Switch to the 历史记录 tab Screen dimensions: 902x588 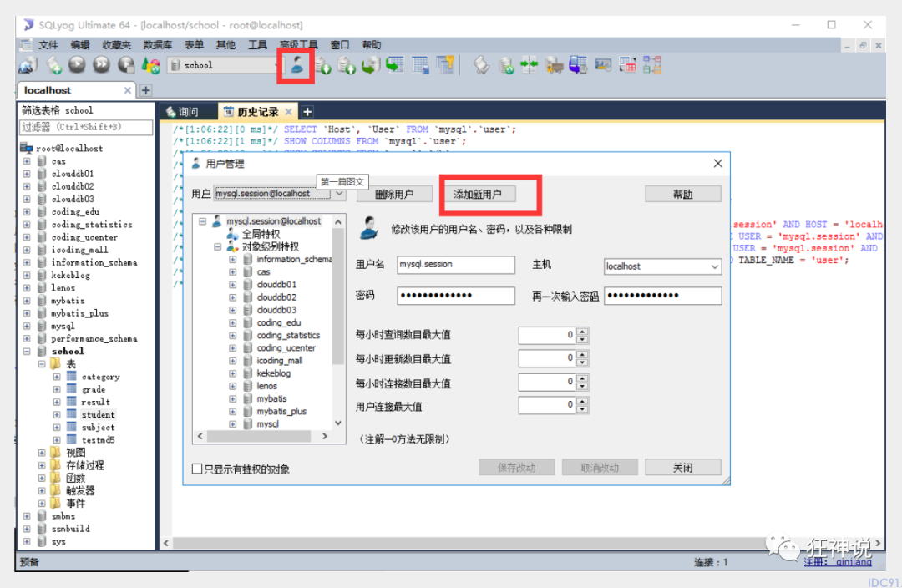(258, 112)
